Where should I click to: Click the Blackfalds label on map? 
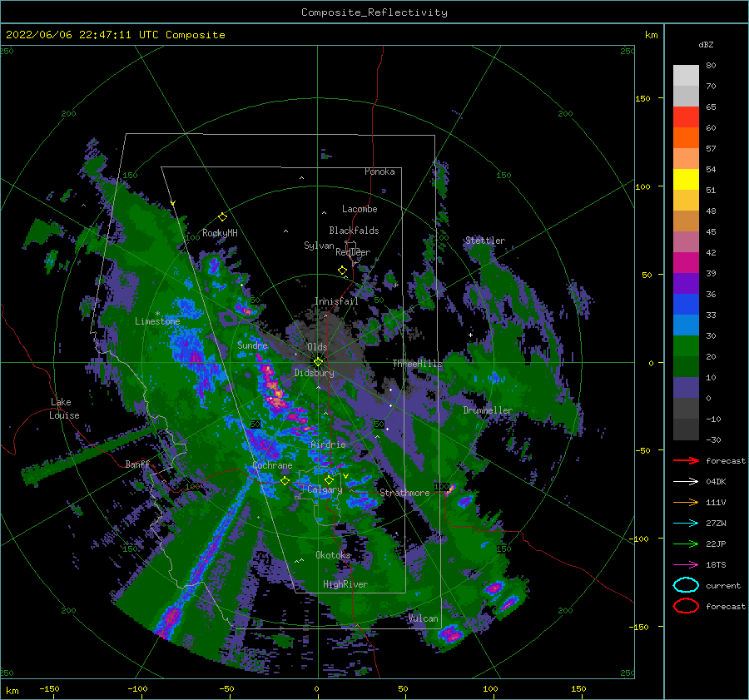click(x=354, y=231)
